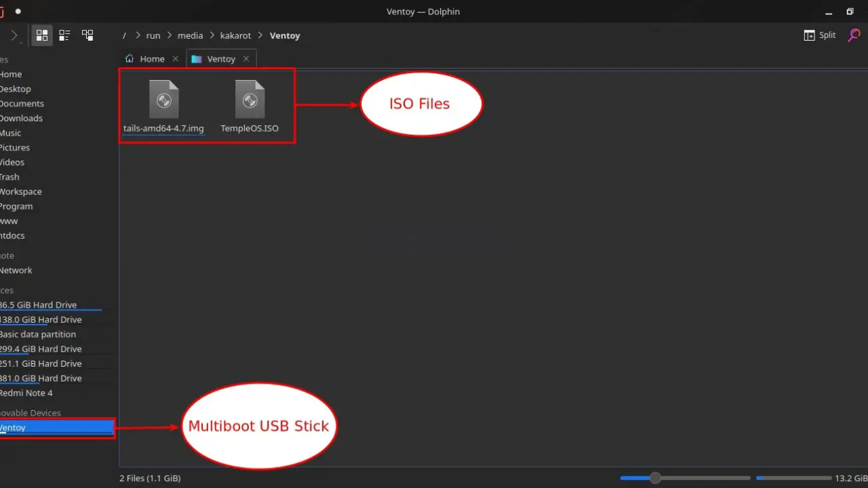Image resolution: width=868 pixels, height=488 pixels.
Task: Open search with the magnifier icon
Action: click(x=854, y=35)
